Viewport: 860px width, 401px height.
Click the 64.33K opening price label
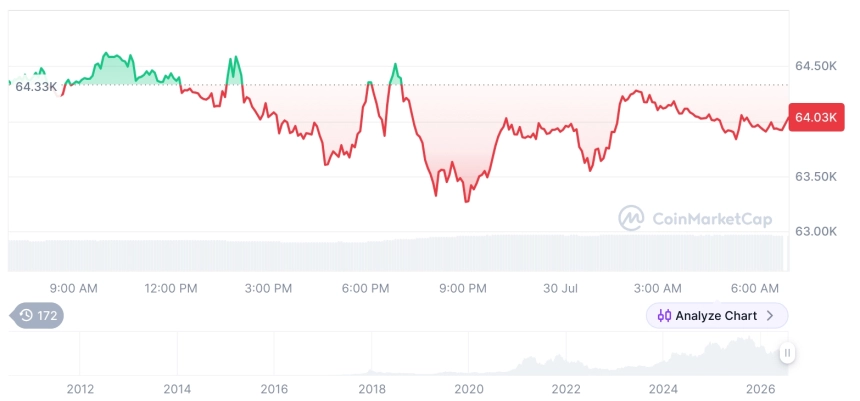35,87
